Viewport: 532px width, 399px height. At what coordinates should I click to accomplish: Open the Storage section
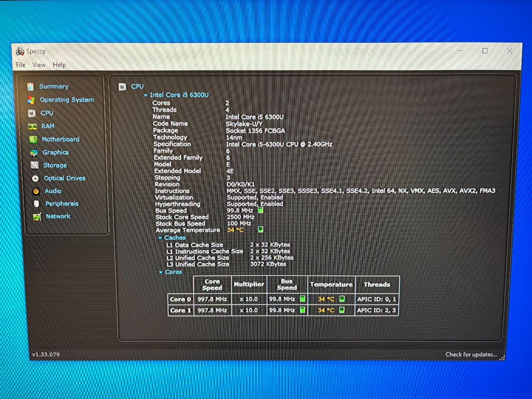coord(55,165)
